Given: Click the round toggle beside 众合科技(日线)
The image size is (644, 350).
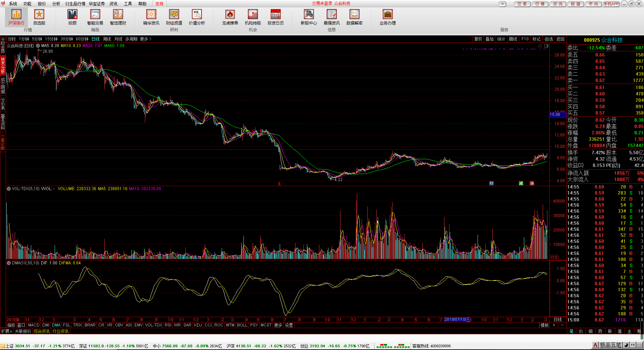Looking at the screenshot, I should click(x=38, y=46).
